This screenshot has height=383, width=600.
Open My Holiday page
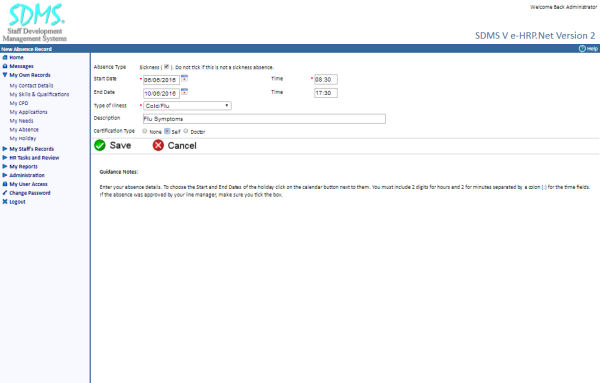(23, 139)
